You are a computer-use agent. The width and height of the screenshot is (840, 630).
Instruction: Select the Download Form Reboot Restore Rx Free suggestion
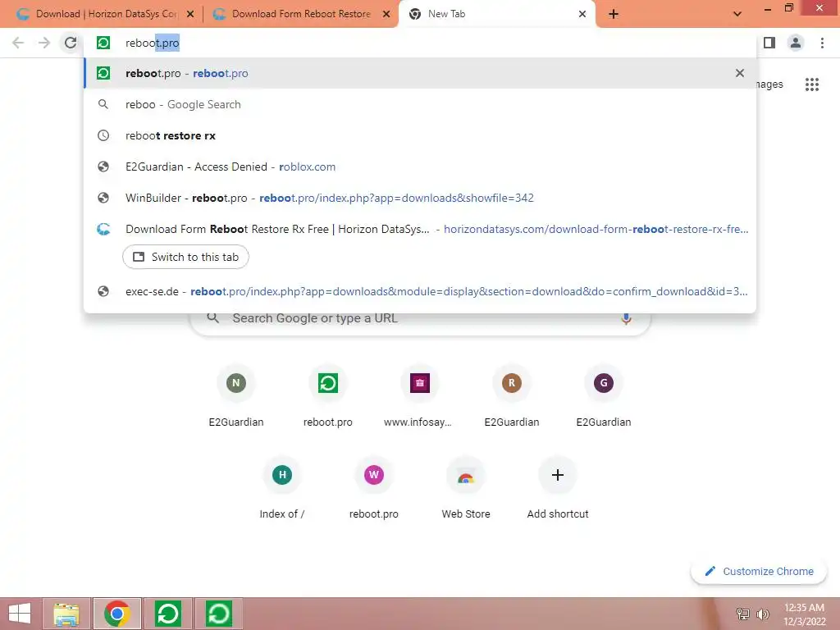[x=420, y=230]
